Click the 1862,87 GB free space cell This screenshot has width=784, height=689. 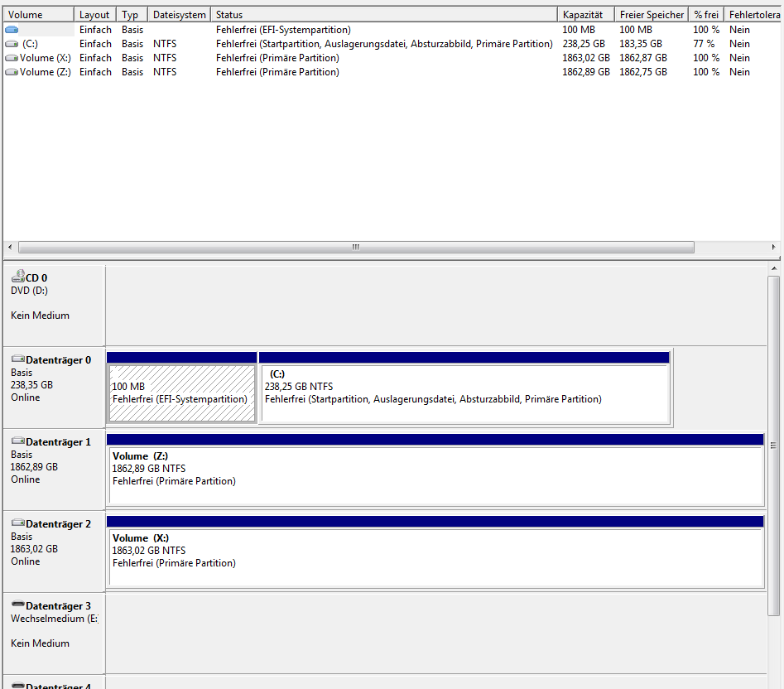tap(643, 58)
